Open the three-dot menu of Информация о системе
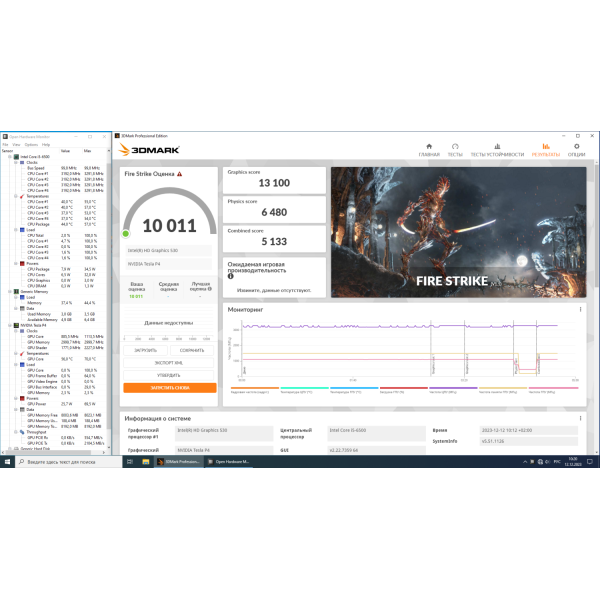600x600 pixels. pos(580,418)
